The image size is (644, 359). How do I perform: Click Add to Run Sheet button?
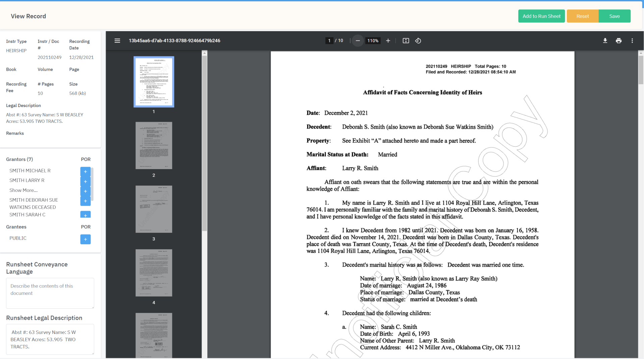[x=541, y=16]
